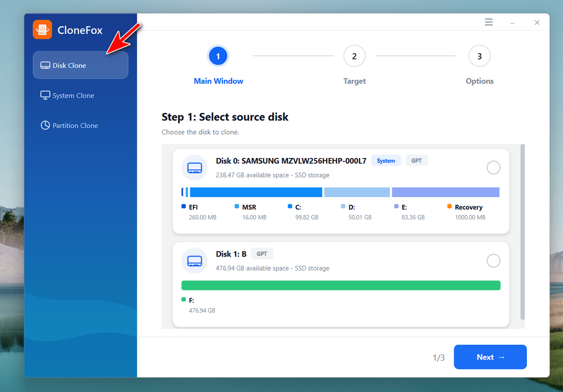
Task: Click step 2 Target circle
Action: point(354,56)
